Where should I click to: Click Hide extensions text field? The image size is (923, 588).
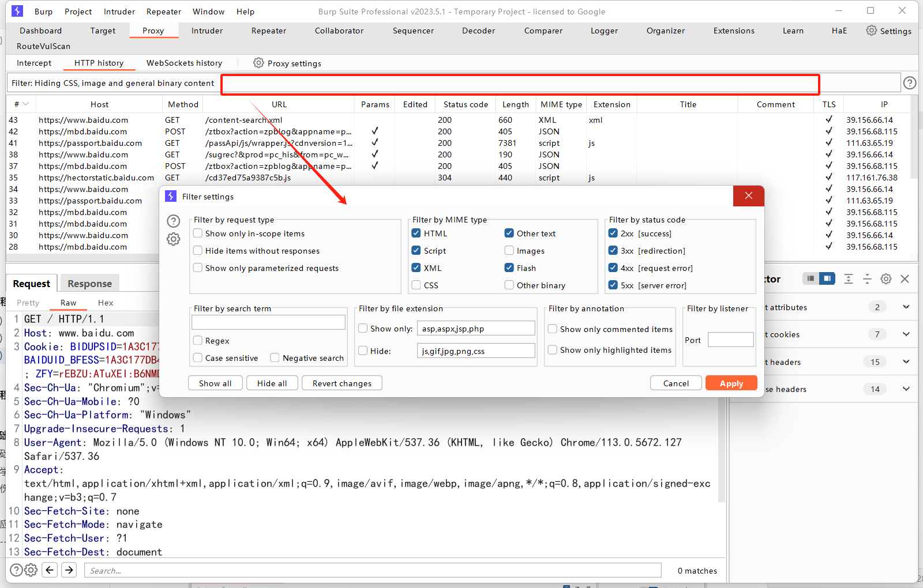pyautogui.click(x=476, y=350)
